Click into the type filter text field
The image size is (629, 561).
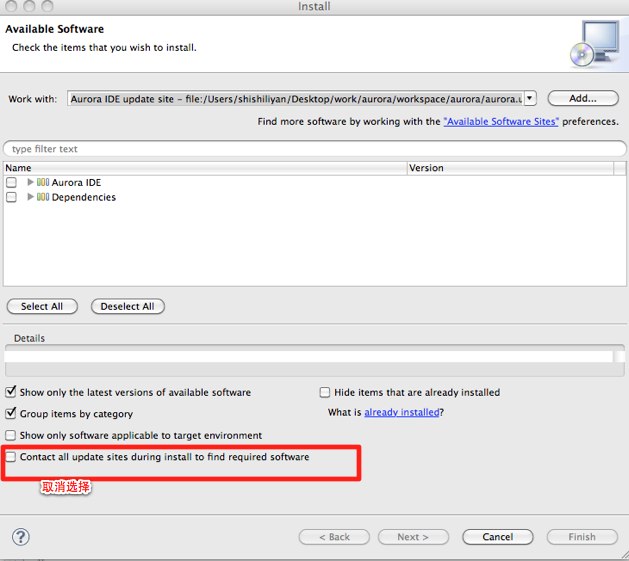(314, 149)
